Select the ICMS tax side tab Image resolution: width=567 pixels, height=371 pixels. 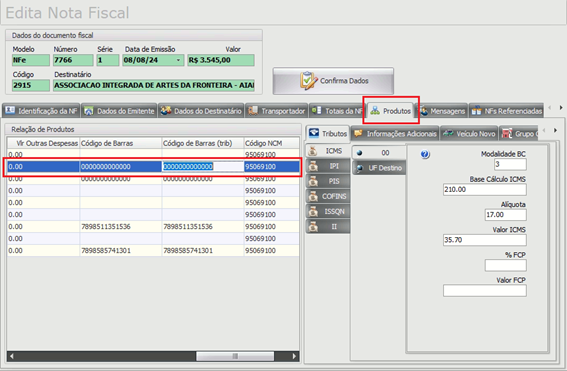pos(328,151)
